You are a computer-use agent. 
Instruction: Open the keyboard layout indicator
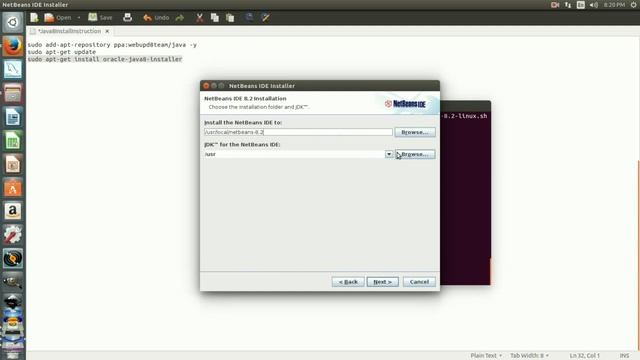pyautogui.click(x=581, y=5)
